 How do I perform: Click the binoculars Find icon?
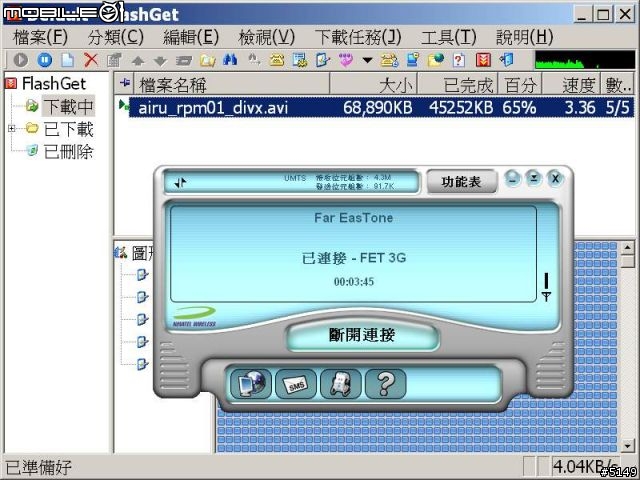point(230,60)
